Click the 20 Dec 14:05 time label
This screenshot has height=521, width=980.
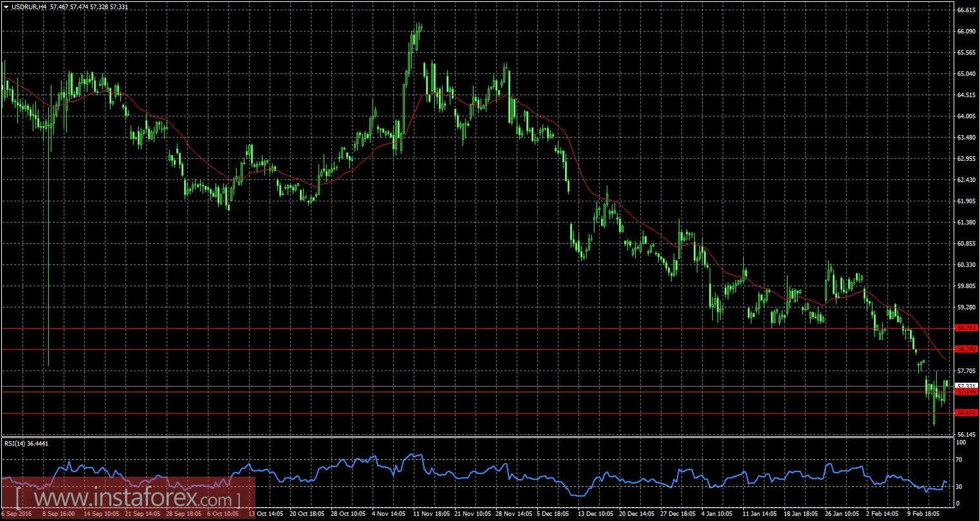[637, 515]
